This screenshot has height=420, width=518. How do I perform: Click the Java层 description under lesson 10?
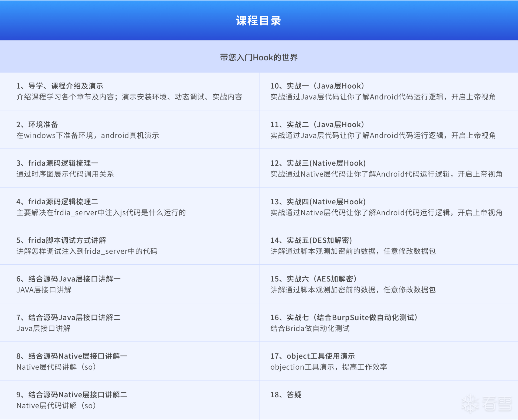[x=383, y=97]
